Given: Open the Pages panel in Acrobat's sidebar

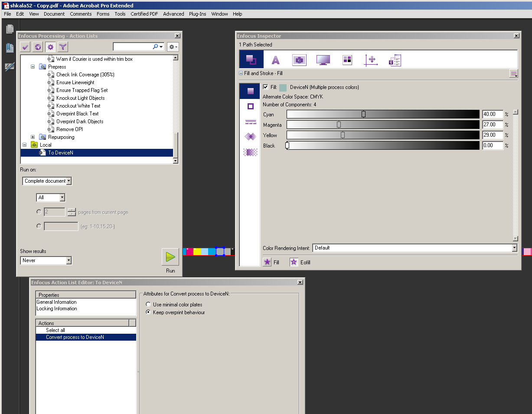Looking at the screenshot, I should 10,29.
